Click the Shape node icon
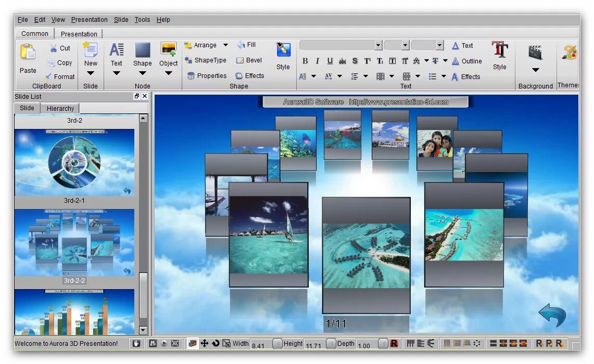 pos(143,50)
